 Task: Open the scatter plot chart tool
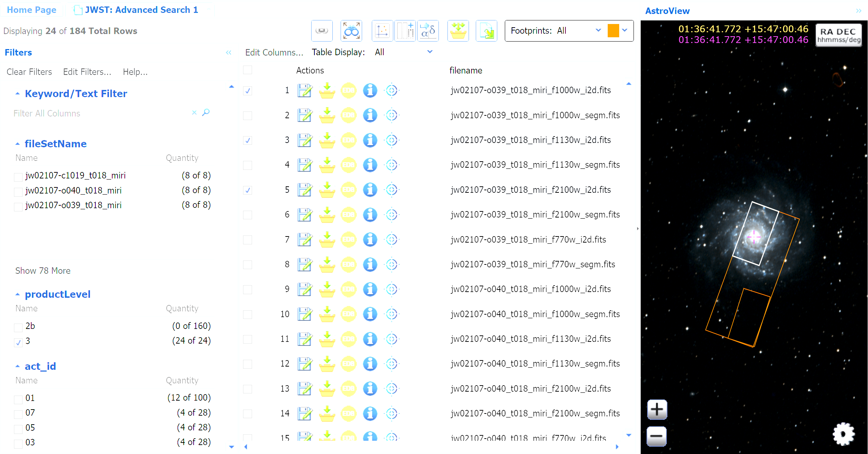(382, 31)
